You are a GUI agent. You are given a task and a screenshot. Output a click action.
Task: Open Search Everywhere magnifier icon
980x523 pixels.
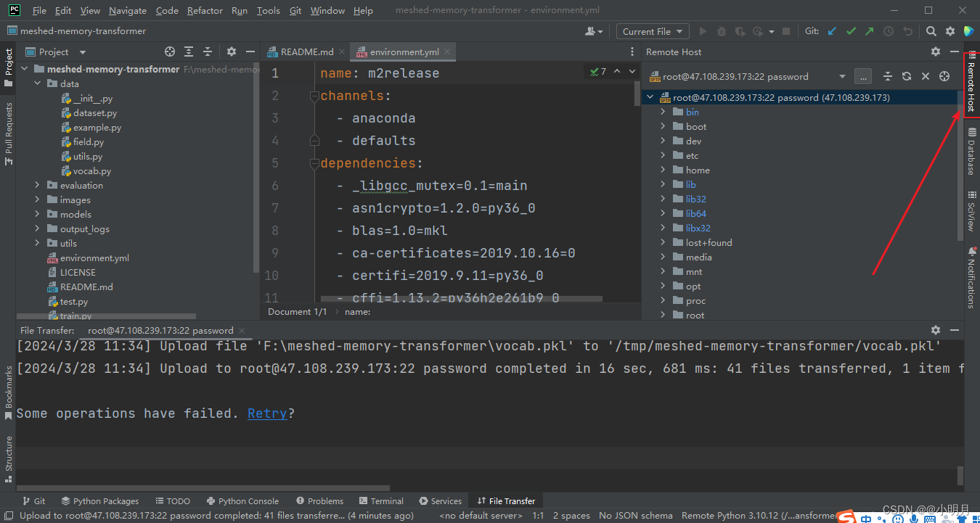[x=931, y=31]
